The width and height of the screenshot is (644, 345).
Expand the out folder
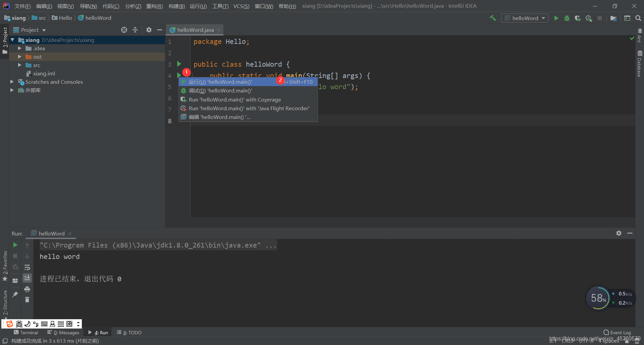(x=19, y=57)
